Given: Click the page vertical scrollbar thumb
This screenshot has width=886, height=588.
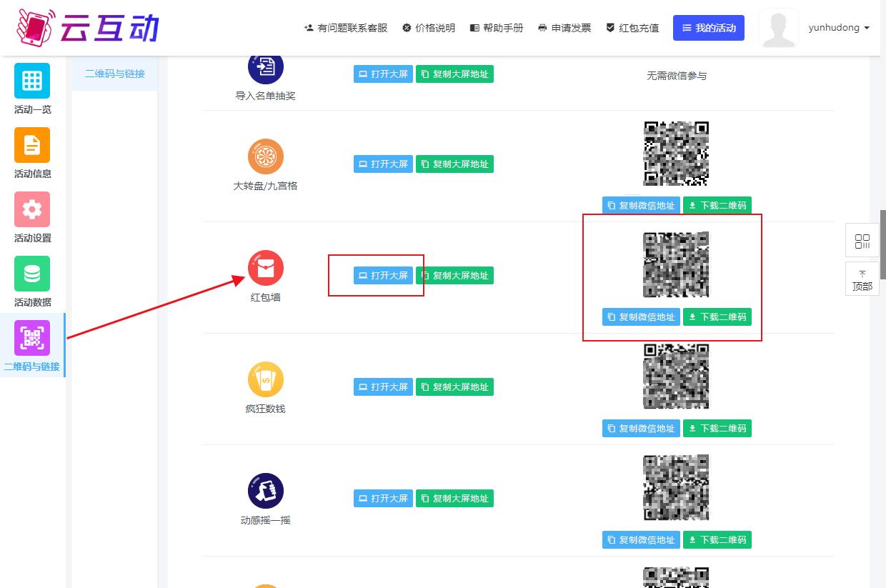Looking at the screenshot, I should point(882,245).
